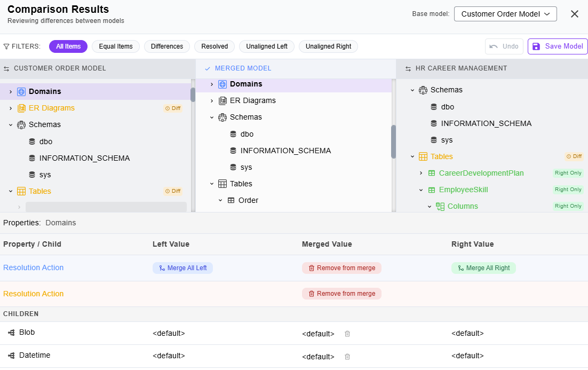Click Remove from merge in orange Resolution row
The width and height of the screenshot is (588, 370).
tap(341, 294)
